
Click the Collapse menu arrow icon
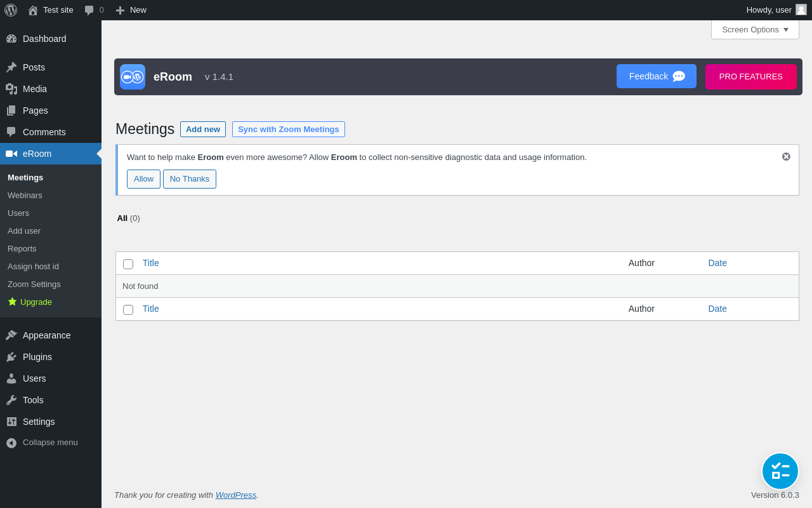tap(11, 443)
